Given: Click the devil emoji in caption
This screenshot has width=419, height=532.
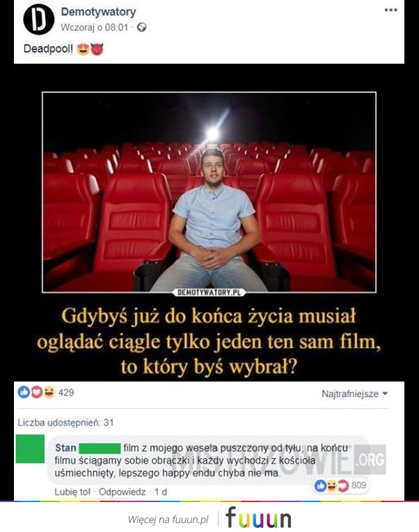Looking at the screenshot, I should point(97,49).
